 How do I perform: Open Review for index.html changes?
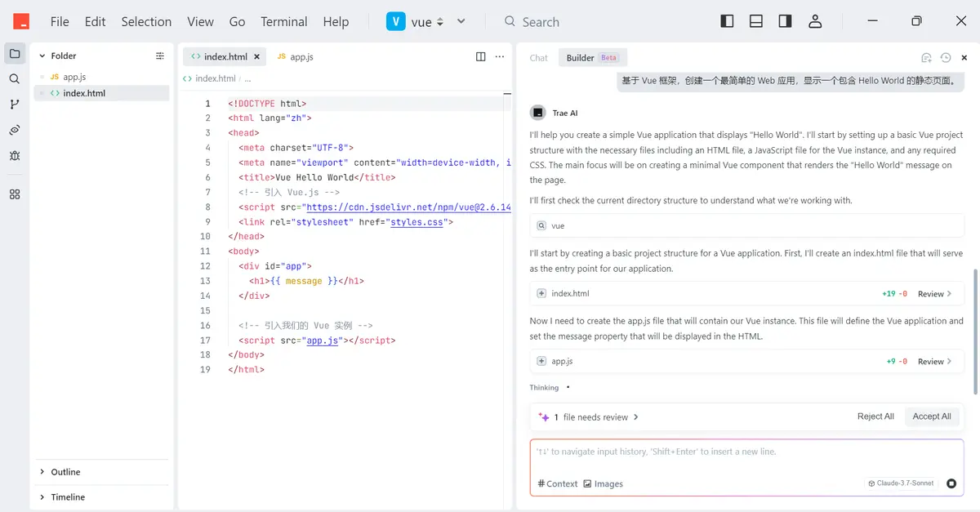pos(935,294)
